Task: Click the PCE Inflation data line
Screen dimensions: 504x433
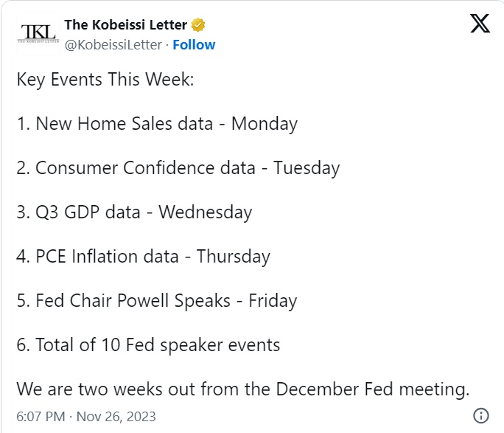Action: click(144, 257)
